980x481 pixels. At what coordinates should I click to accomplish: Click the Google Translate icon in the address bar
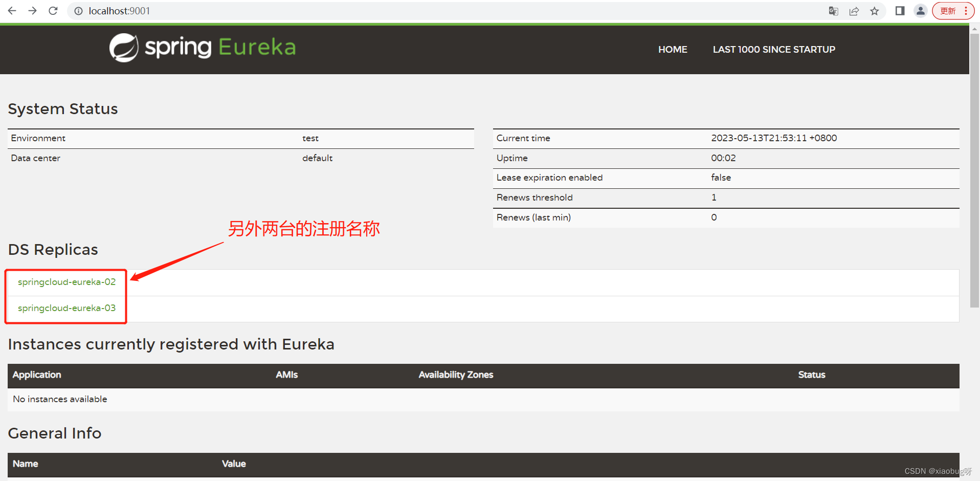(x=833, y=11)
